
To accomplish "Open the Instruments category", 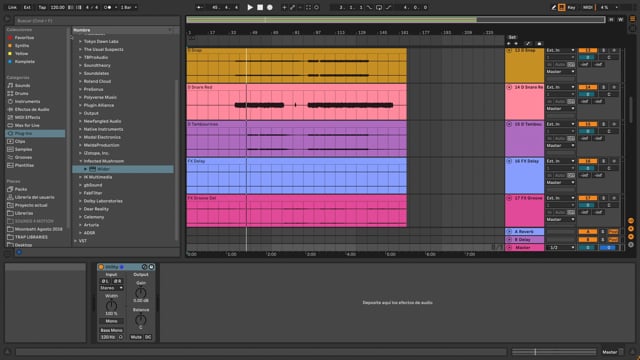I will (27, 101).
